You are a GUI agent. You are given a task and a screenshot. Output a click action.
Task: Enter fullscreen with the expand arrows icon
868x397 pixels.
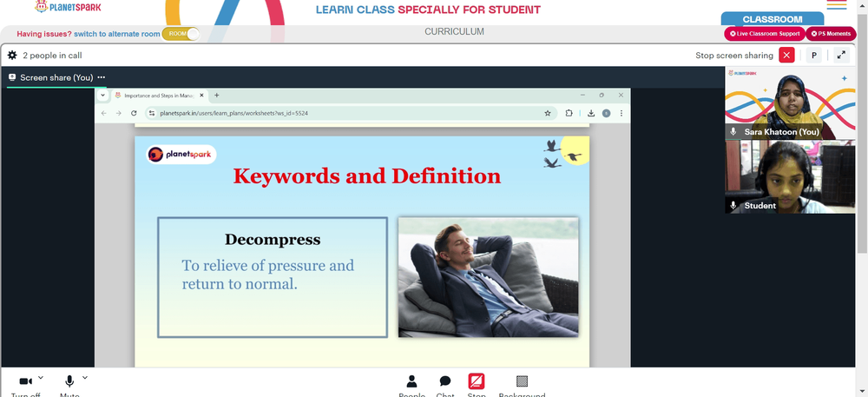(841, 56)
